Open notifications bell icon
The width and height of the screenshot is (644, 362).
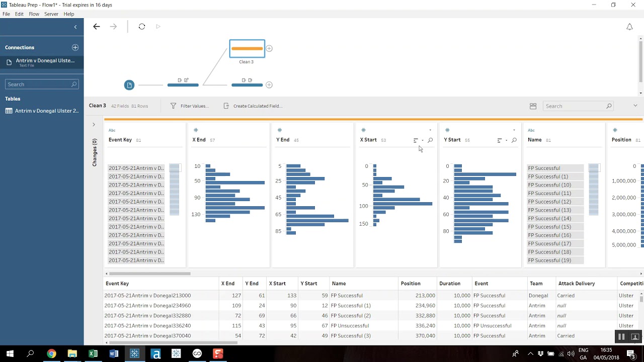click(629, 27)
